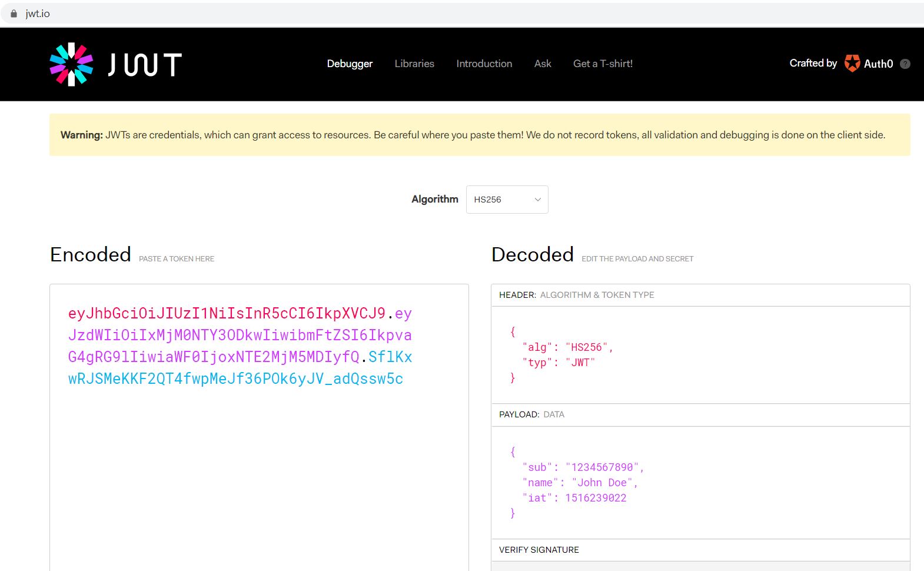Click the jwt.io URL in the address bar
The width and height of the screenshot is (924, 571).
pos(38,14)
